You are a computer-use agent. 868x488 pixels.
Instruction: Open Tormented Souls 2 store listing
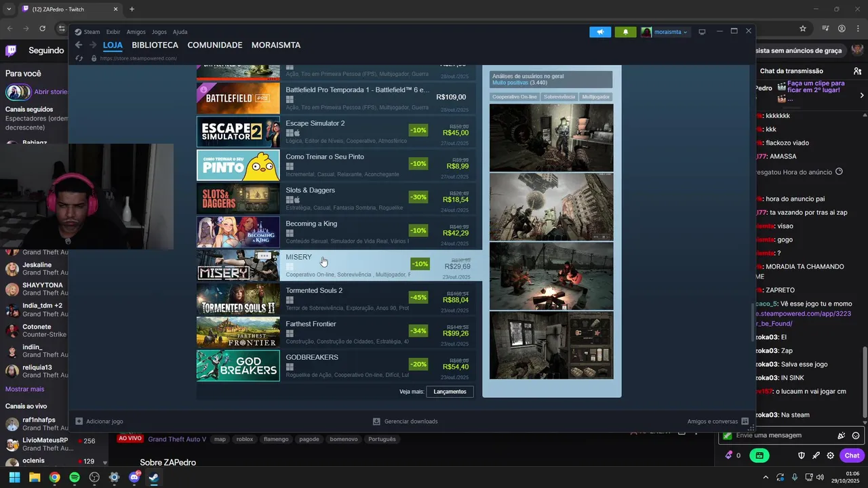(x=336, y=299)
